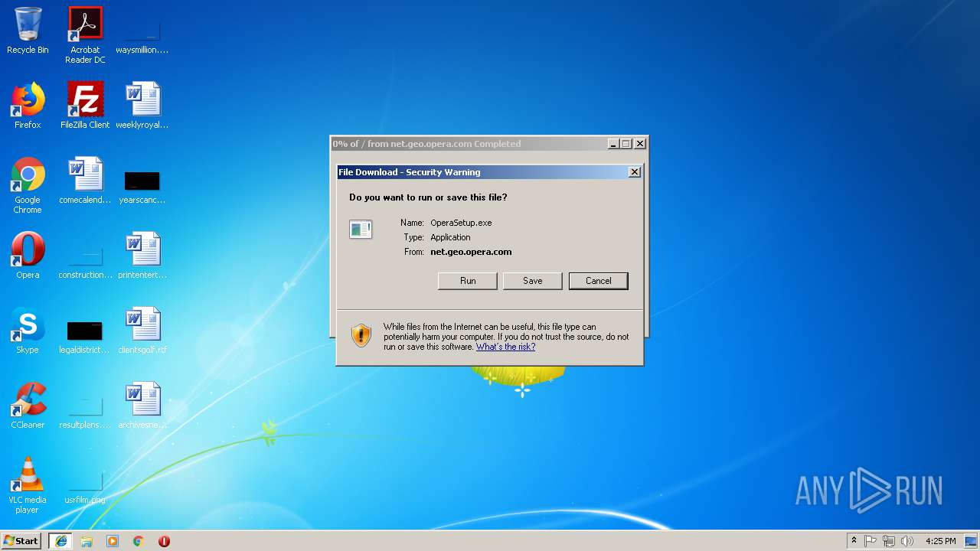Select the comecalend Word document
This screenshot has width=980, height=551.
[85, 181]
